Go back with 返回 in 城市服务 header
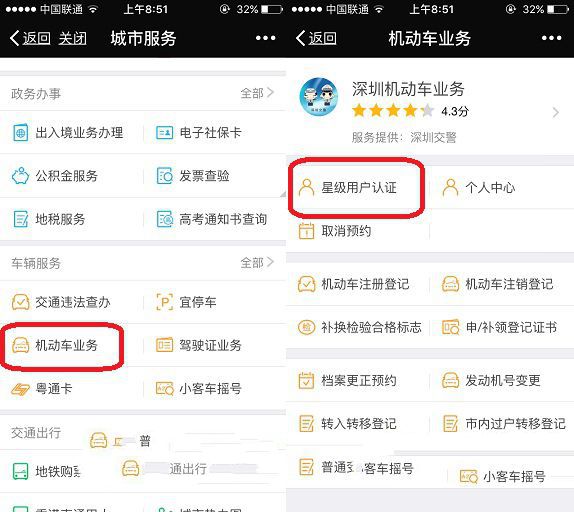Screen dimensions: 574x512 tap(30, 38)
